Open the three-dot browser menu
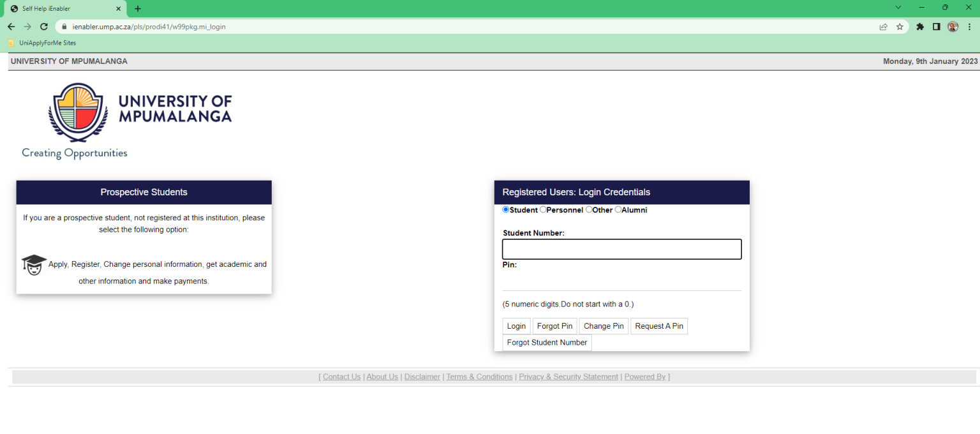 click(x=969, y=26)
